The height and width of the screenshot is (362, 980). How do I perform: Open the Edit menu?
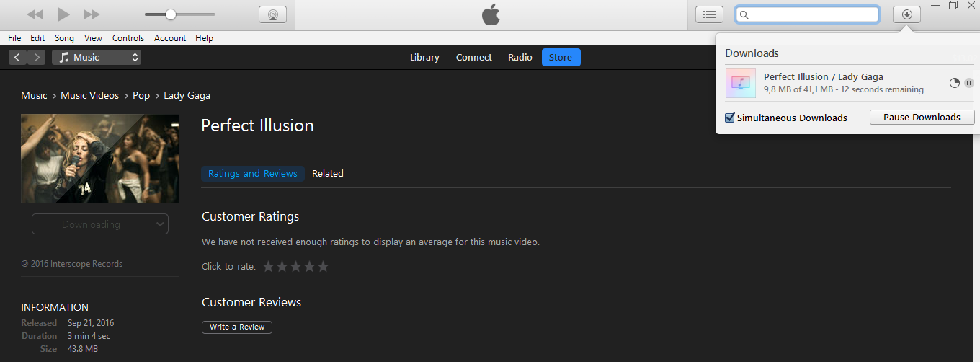click(x=37, y=38)
